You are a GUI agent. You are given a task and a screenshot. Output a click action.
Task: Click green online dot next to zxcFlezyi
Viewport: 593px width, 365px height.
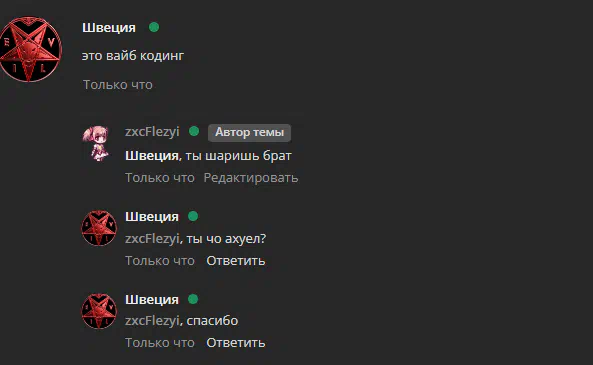pos(194,131)
